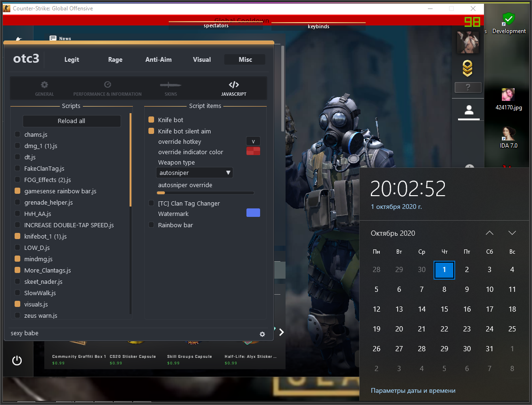Disable the More_Clantags.js script

[x=17, y=270]
